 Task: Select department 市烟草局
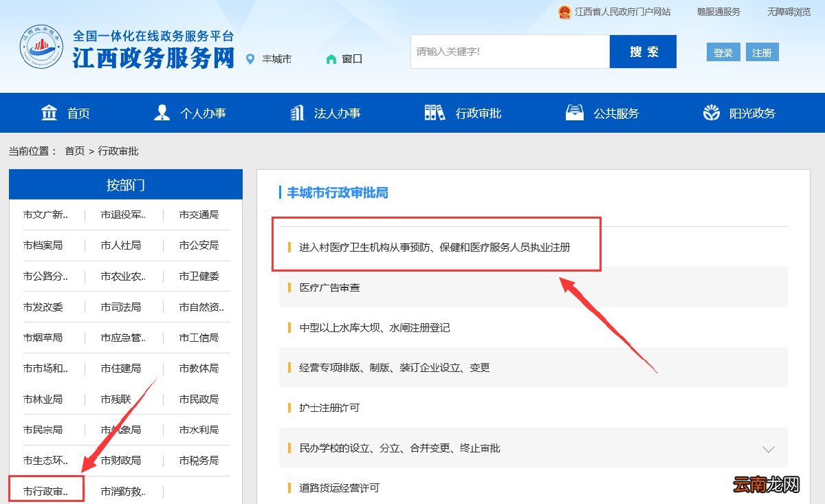(43, 338)
